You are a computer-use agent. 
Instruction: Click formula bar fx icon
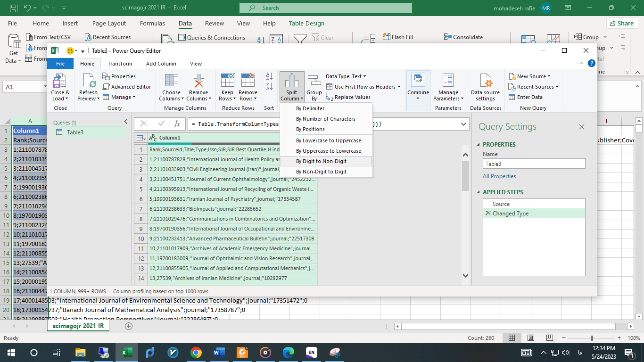coord(177,124)
